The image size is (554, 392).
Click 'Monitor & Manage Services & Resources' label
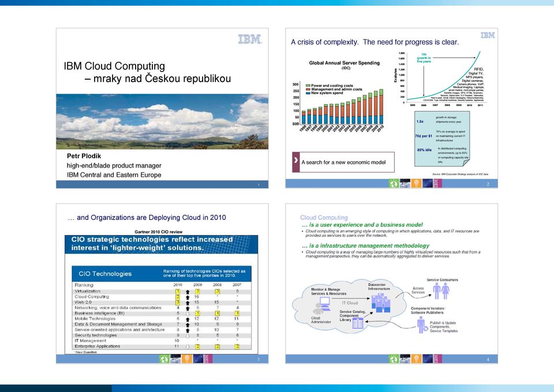[x=328, y=292]
